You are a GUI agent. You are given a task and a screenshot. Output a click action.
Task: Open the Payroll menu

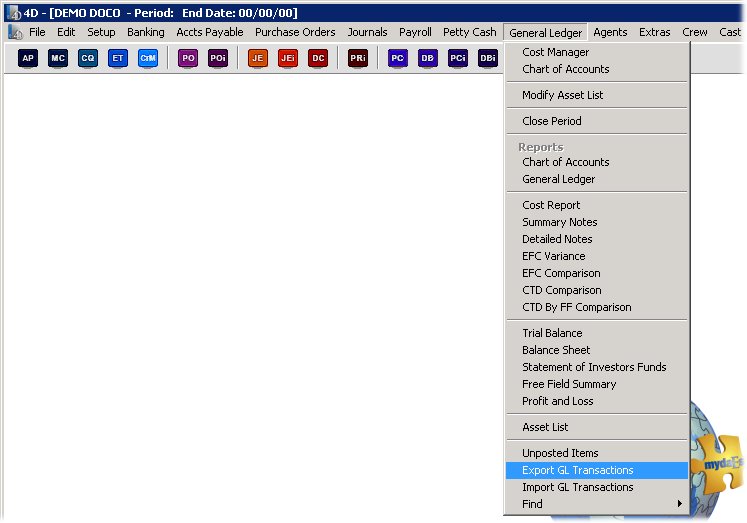click(x=415, y=32)
